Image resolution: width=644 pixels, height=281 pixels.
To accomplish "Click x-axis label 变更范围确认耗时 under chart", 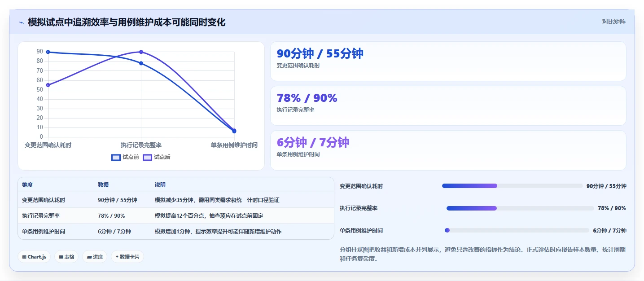I will point(48,145).
